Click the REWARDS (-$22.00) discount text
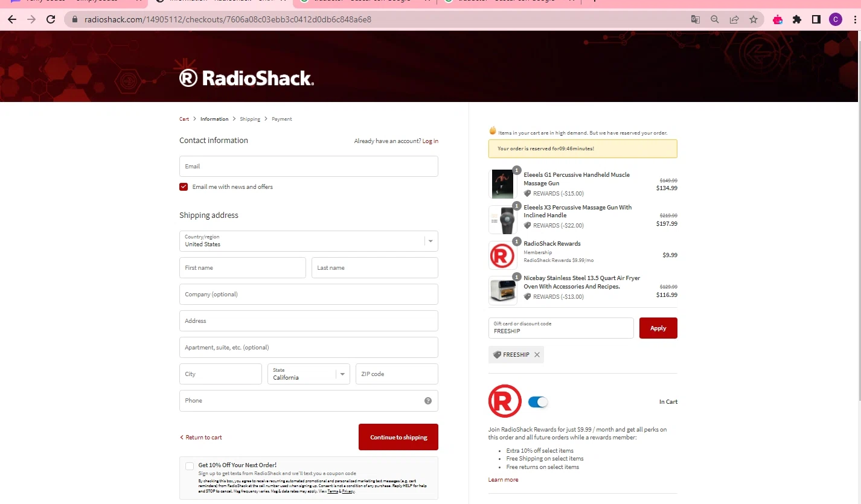Image resolution: width=861 pixels, height=504 pixels. pyautogui.click(x=559, y=226)
